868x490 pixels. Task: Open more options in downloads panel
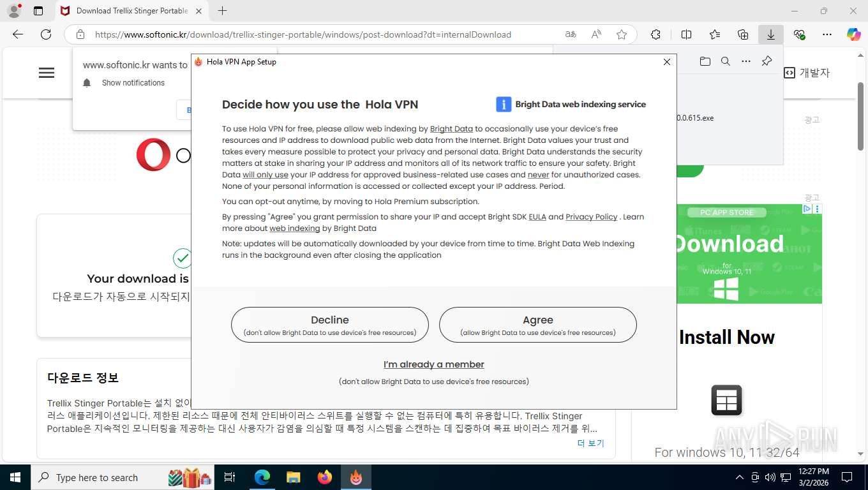(746, 61)
